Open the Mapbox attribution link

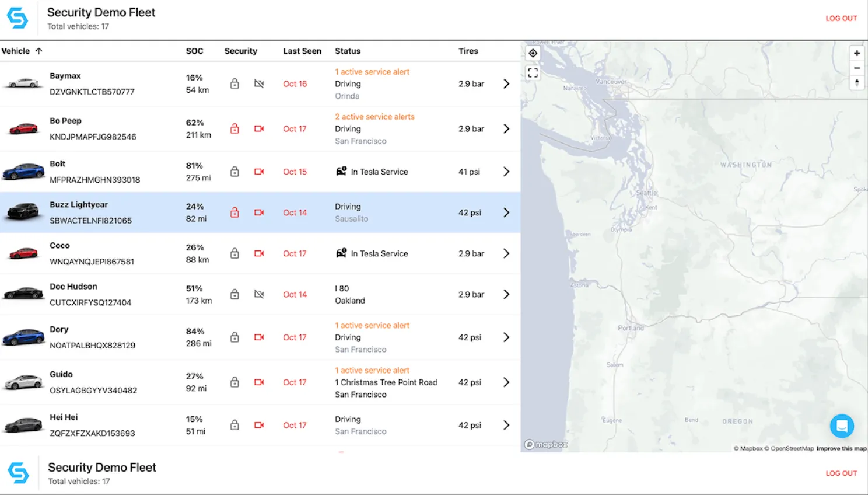(x=748, y=448)
